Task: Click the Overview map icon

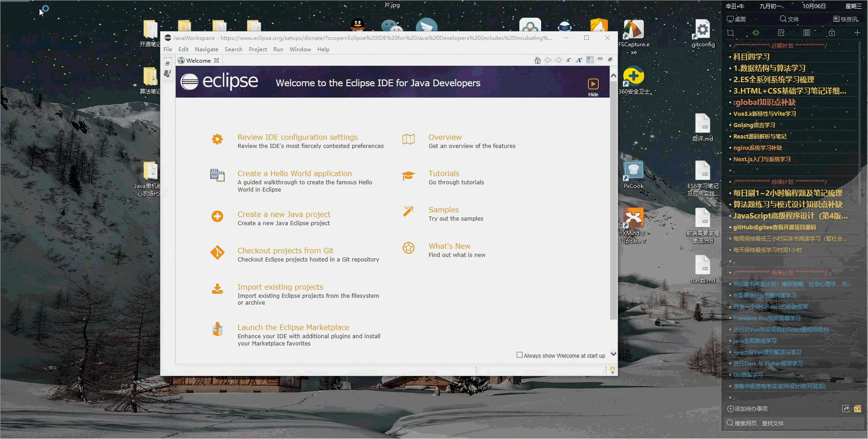Action: (x=409, y=139)
